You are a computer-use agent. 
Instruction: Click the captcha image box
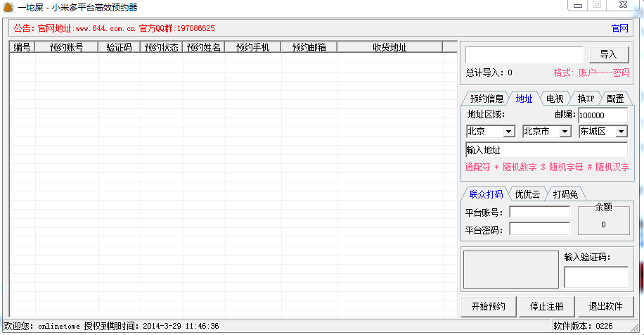[511, 270]
